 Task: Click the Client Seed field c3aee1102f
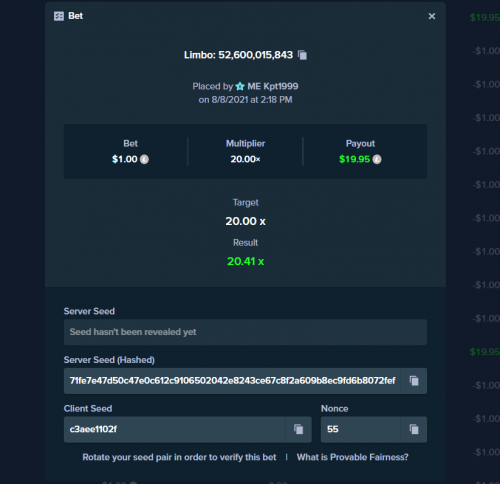[x=175, y=429]
